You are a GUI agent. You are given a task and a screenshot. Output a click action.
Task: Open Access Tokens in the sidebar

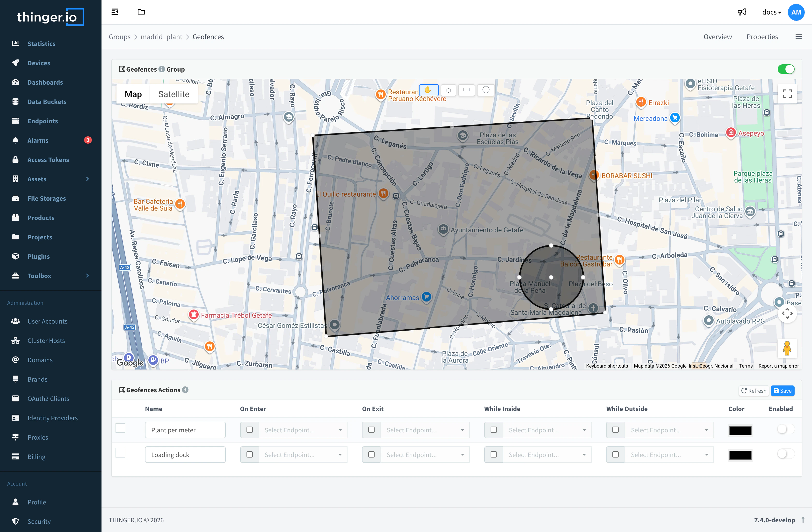[48, 159]
